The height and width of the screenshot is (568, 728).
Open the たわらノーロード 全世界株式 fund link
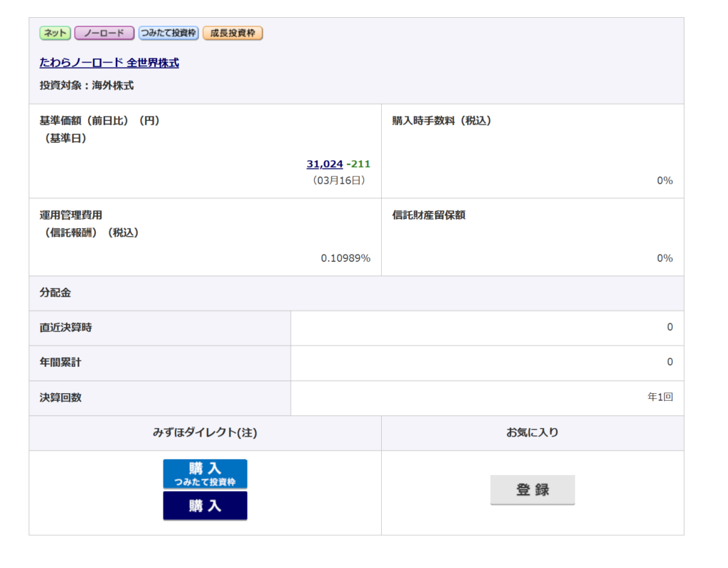[x=109, y=63]
